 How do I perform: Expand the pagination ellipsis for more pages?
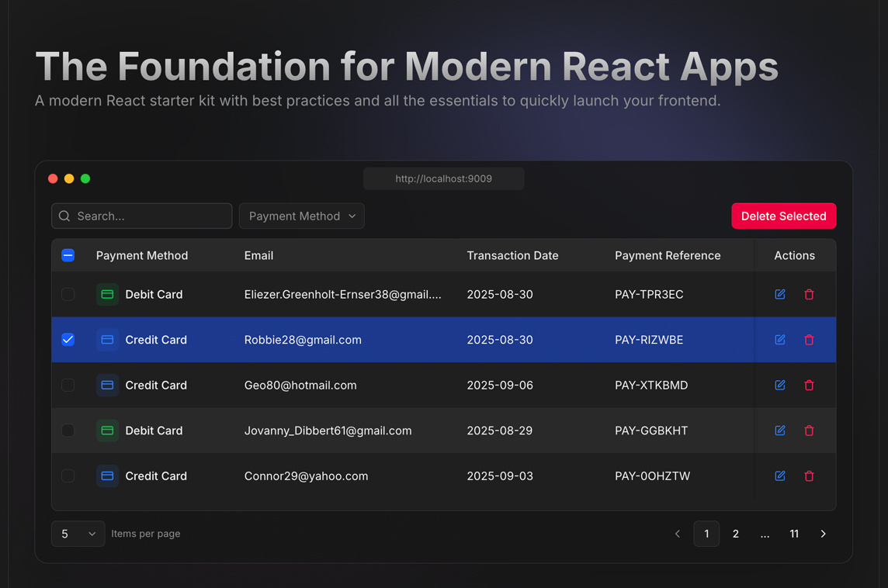pos(765,534)
